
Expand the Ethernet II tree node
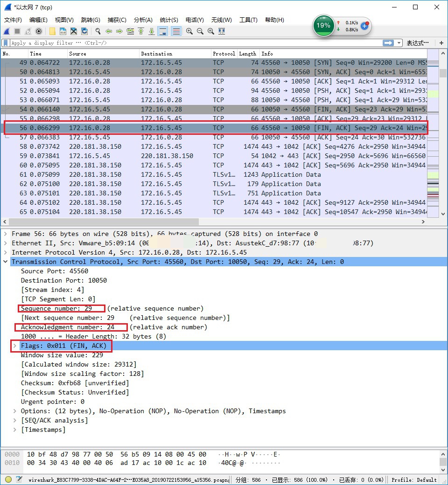[5, 243]
